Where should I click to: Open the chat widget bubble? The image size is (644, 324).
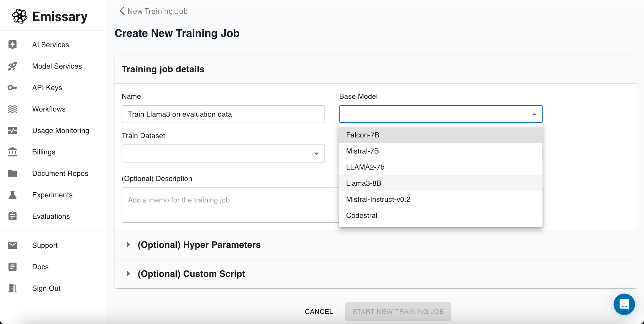[x=624, y=304]
